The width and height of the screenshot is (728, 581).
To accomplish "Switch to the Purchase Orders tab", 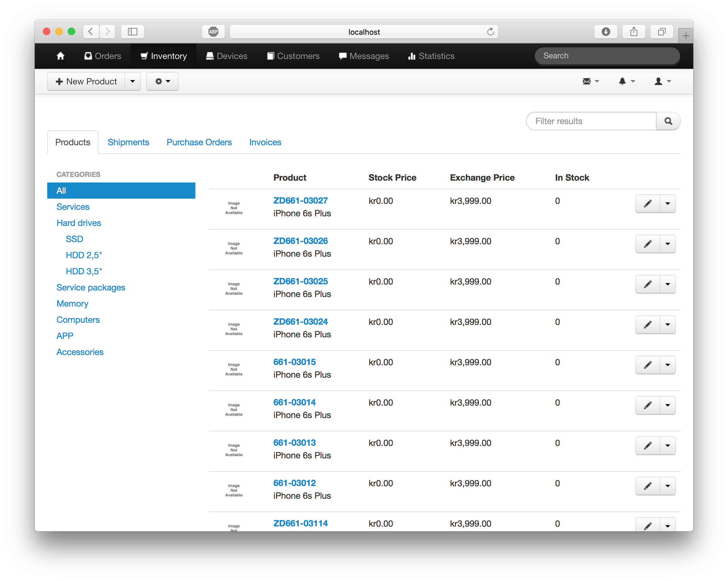I will pyautogui.click(x=199, y=142).
